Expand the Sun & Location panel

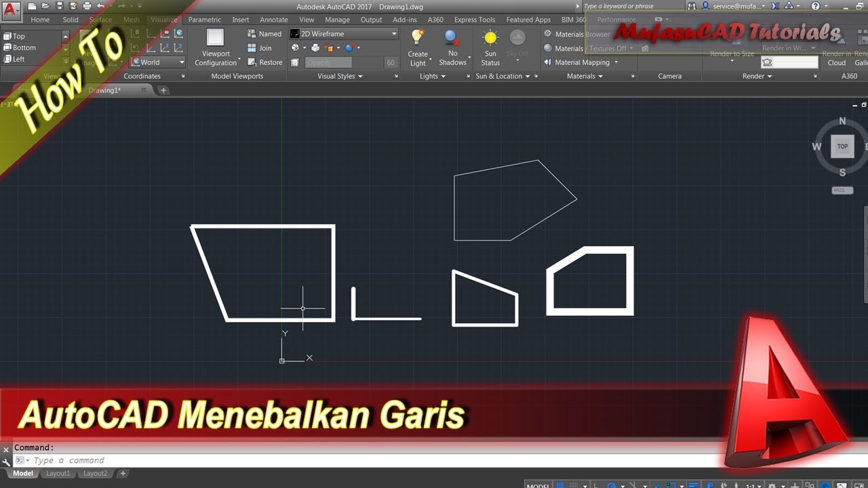pyautogui.click(x=502, y=77)
